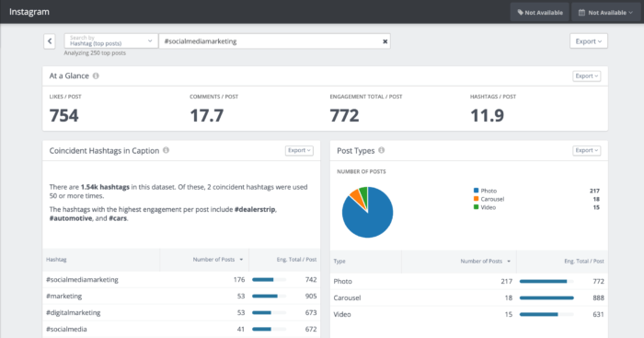Screen dimensions: 644x338
Task: Click the #dealerstrip hashtag text
Action: click(255, 209)
